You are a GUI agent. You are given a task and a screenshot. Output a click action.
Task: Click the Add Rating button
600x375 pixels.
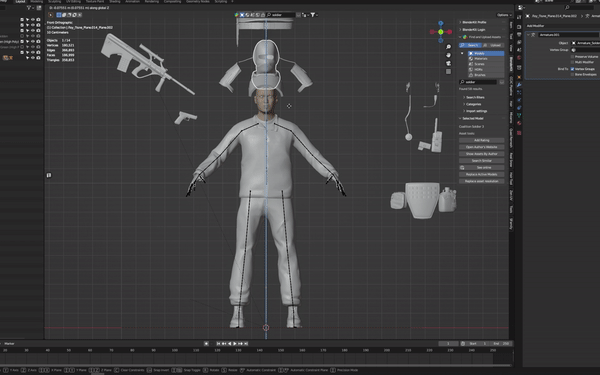[x=481, y=140]
